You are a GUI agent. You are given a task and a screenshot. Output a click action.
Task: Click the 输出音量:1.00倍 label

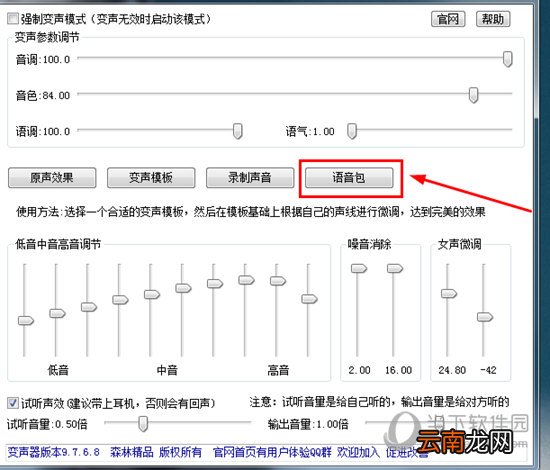308,424
